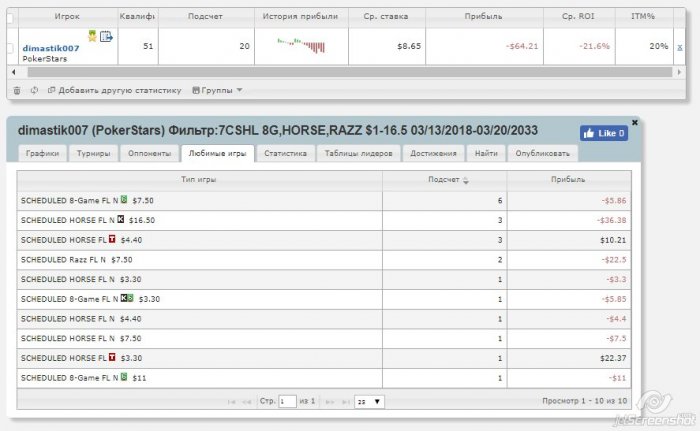This screenshot has height=431, width=700.
Task: Click the green icon in 8-Game $7.50 row
Action: [x=124, y=200]
